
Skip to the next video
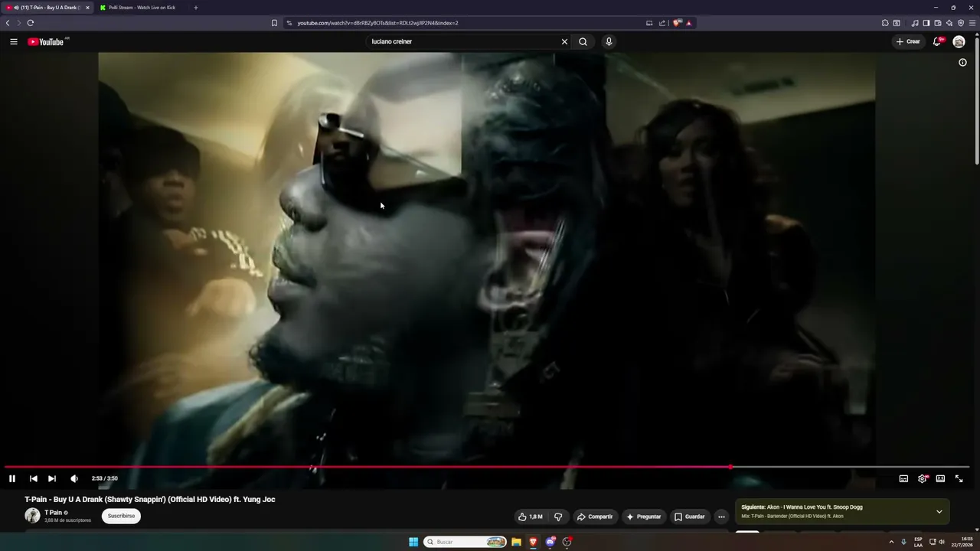[52, 478]
